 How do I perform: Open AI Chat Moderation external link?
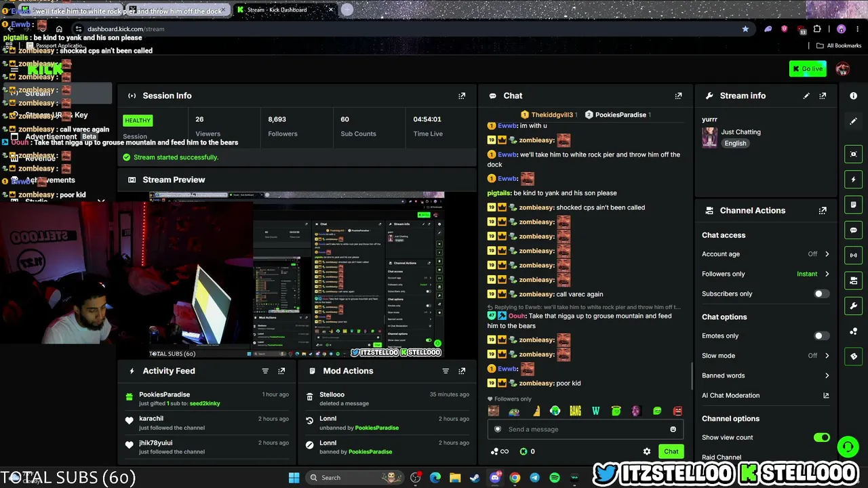coord(826,395)
